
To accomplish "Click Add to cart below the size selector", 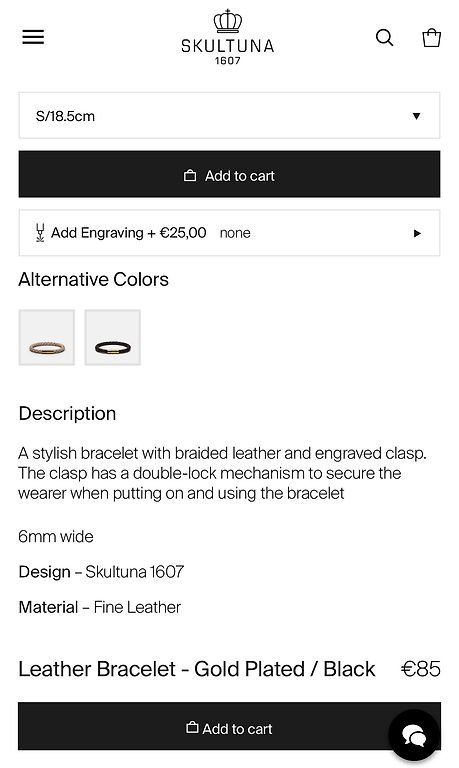I will [x=229, y=174].
